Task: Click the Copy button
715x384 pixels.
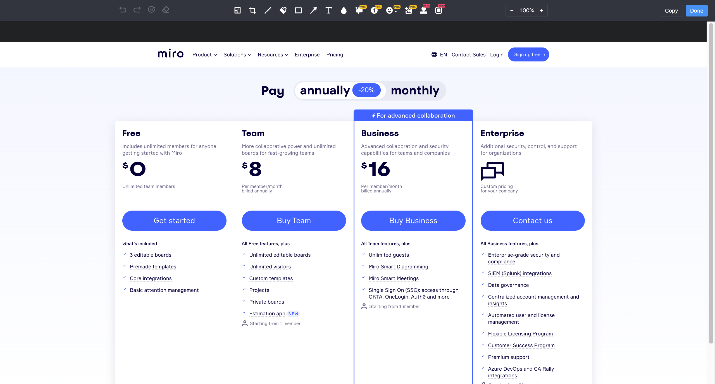Action: pyautogui.click(x=671, y=10)
